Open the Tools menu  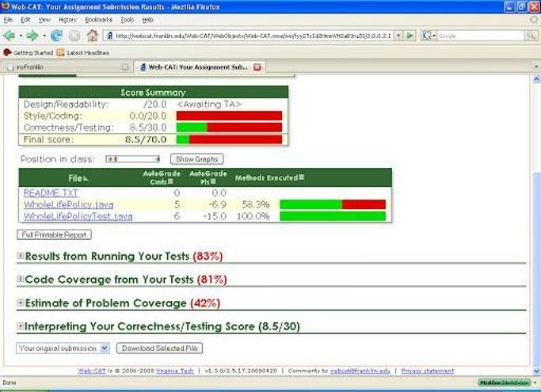click(x=128, y=20)
